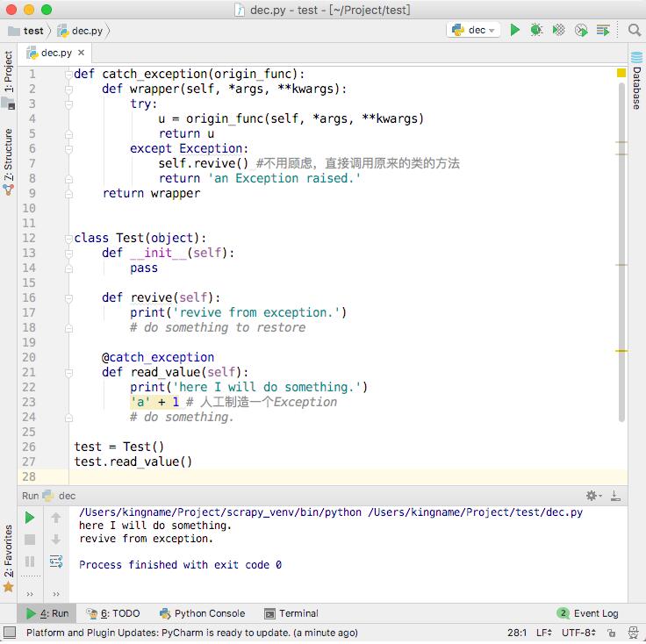Collapse revive method fold at line 16

tap(68, 298)
